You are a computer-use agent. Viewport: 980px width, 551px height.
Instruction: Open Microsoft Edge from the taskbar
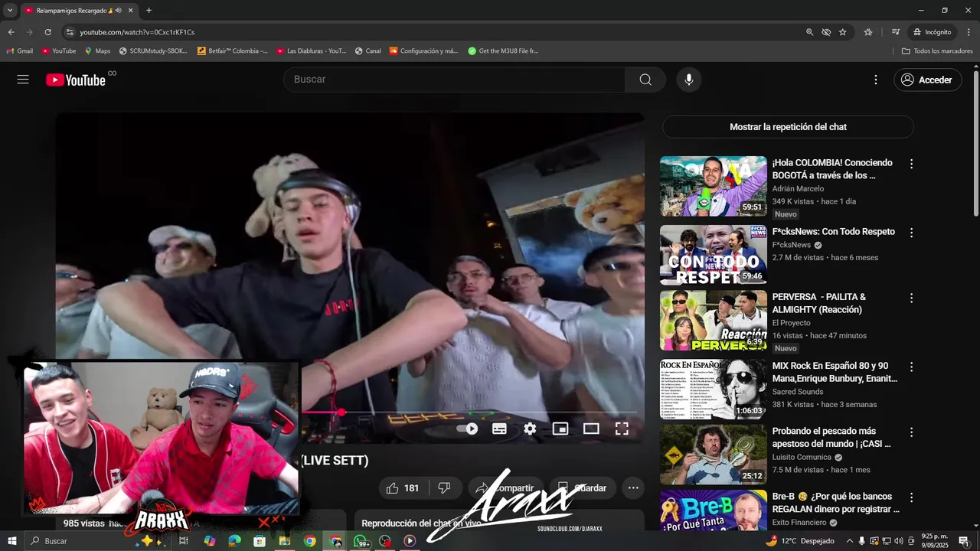[x=234, y=541]
